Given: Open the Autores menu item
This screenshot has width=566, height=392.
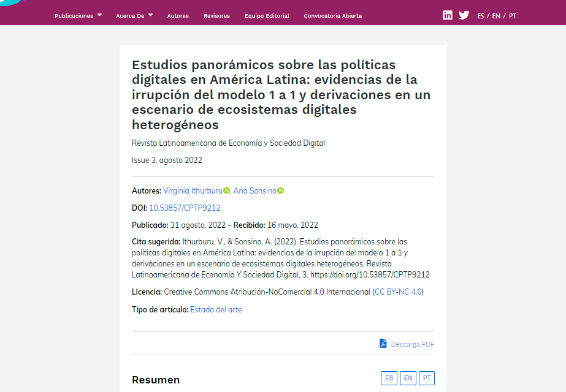Looking at the screenshot, I should pyautogui.click(x=178, y=16).
